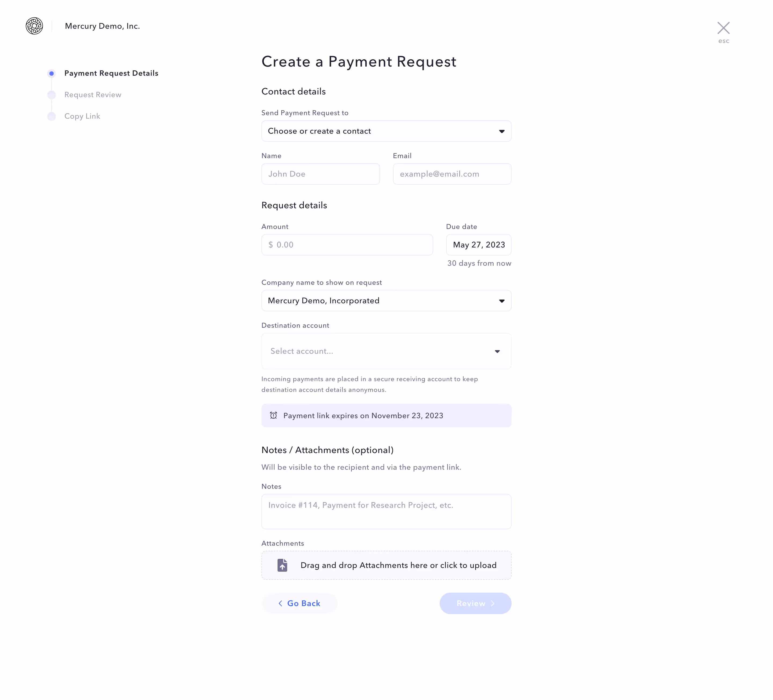
Task: Click the Review button
Action: 475,603
